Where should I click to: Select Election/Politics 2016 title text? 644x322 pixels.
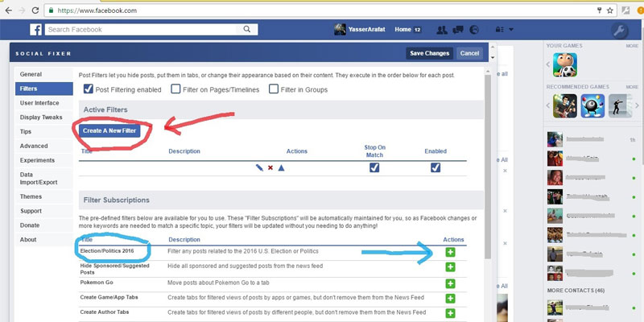coord(107,251)
